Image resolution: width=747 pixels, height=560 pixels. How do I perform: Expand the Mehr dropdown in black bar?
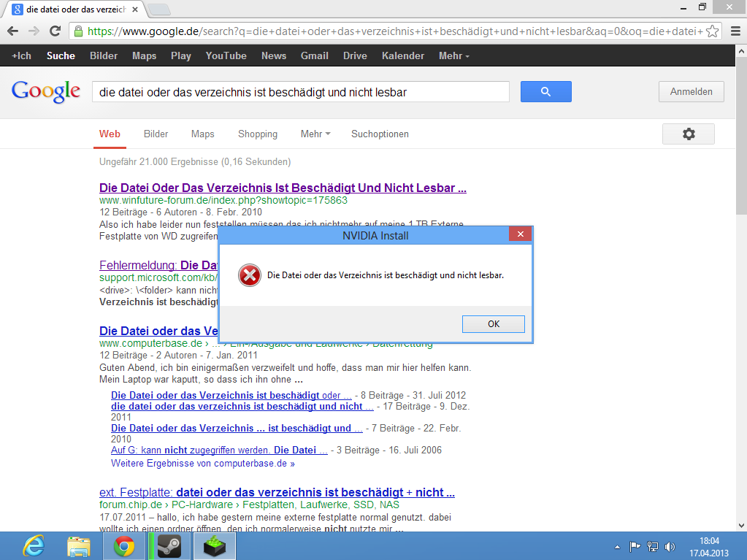pyautogui.click(x=454, y=55)
